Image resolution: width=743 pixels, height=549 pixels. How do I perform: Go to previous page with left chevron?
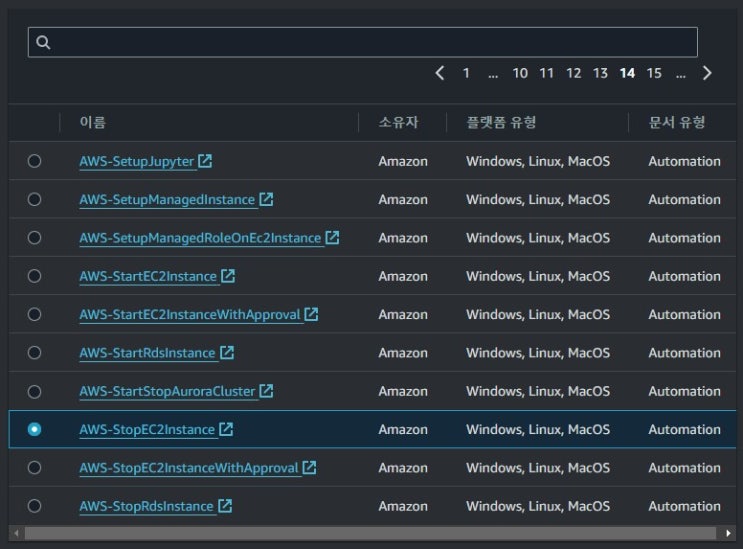coord(440,73)
